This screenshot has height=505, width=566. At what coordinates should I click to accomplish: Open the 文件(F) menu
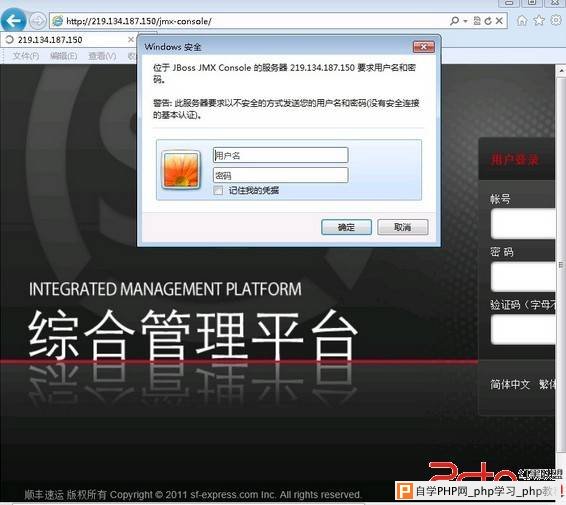tap(26, 56)
